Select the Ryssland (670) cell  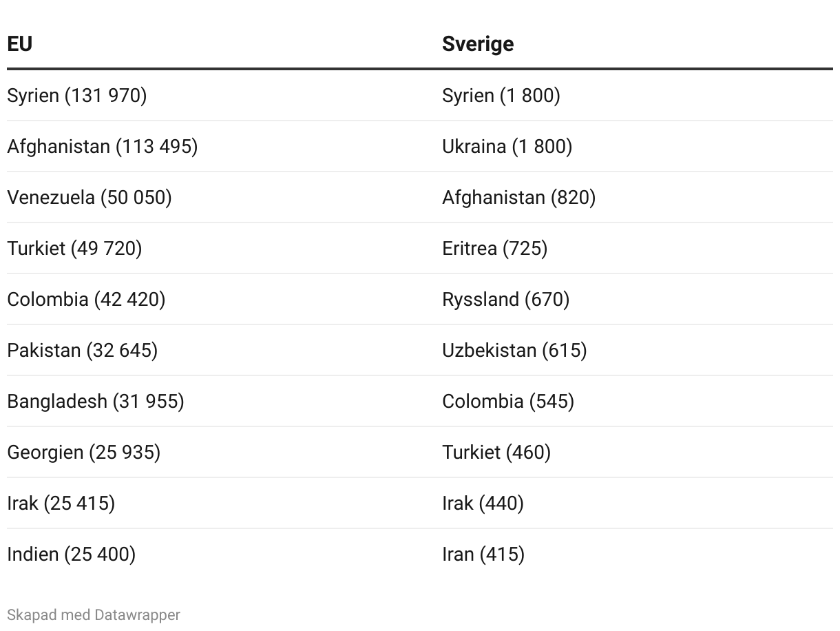[x=506, y=299]
